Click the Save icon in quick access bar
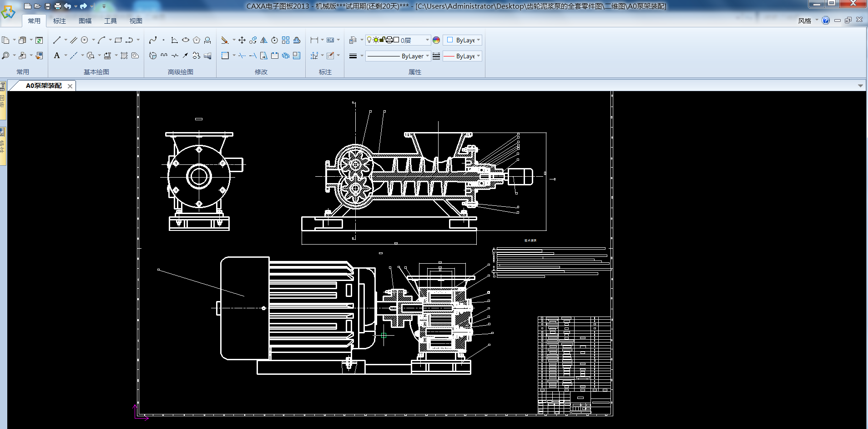 pyautogui.click(x=48, y=6)
